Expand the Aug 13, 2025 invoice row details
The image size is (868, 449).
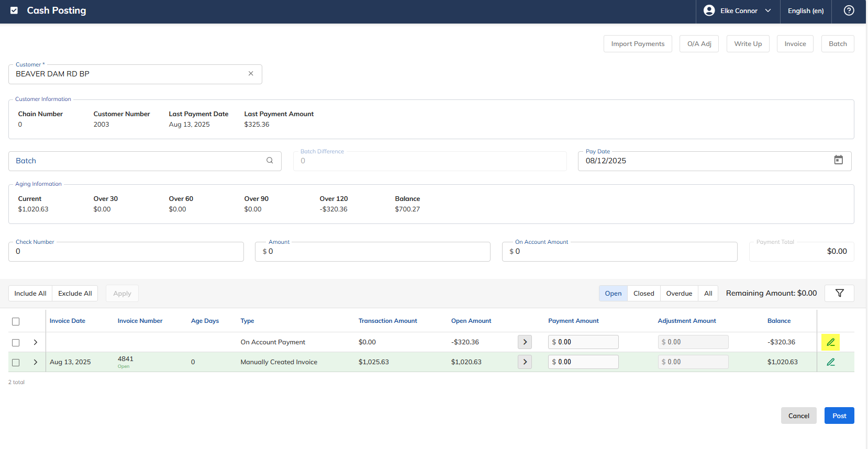tap(36, 362)
